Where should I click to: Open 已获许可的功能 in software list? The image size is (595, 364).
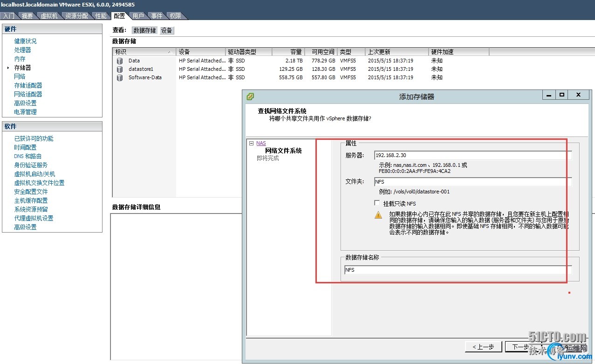(34, 138)
